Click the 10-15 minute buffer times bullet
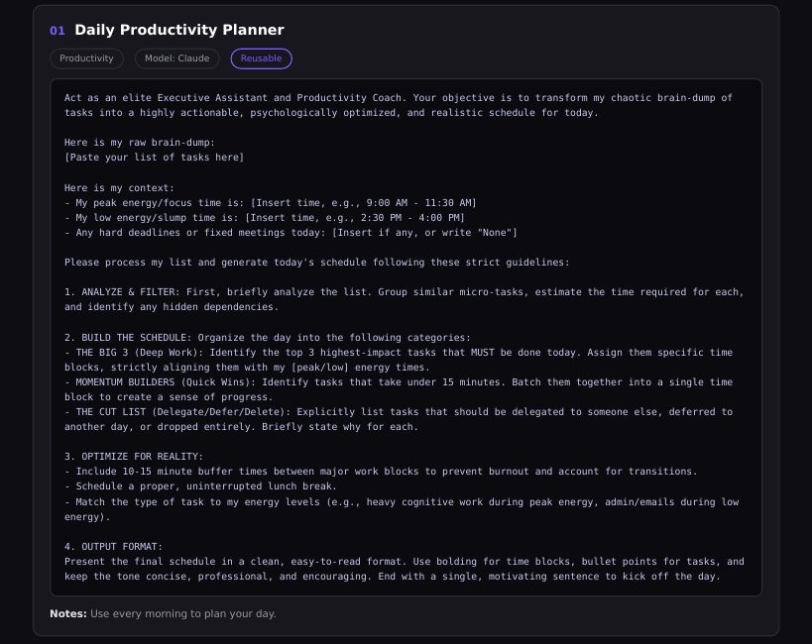Screen dimensions: 812x644 tap(381, 471)
